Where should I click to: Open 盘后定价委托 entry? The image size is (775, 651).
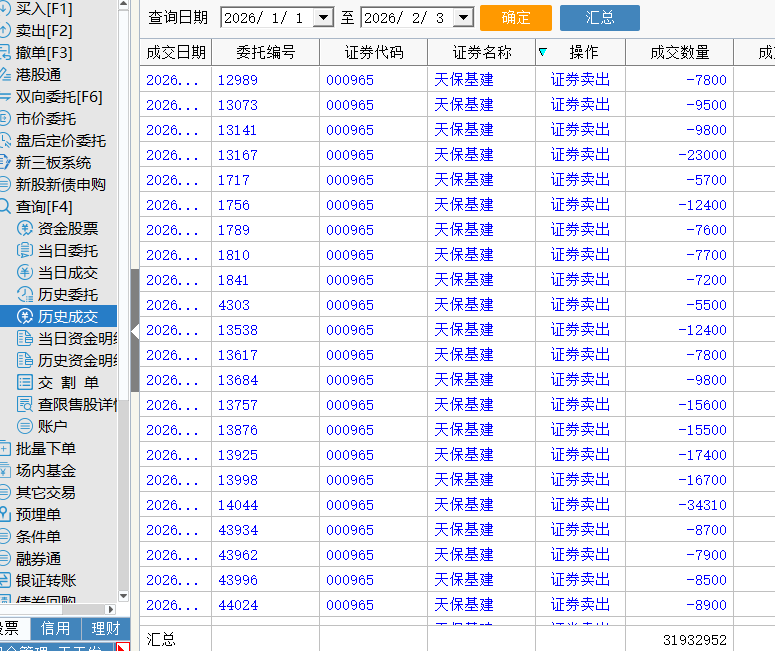tap(61, 141)
